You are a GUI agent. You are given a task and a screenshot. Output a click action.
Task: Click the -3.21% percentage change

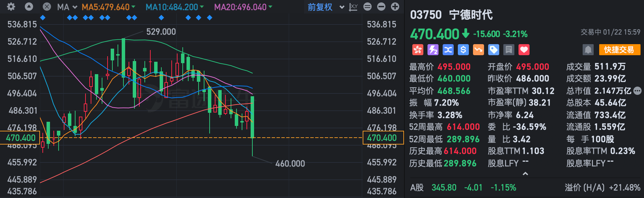(515, 34)
